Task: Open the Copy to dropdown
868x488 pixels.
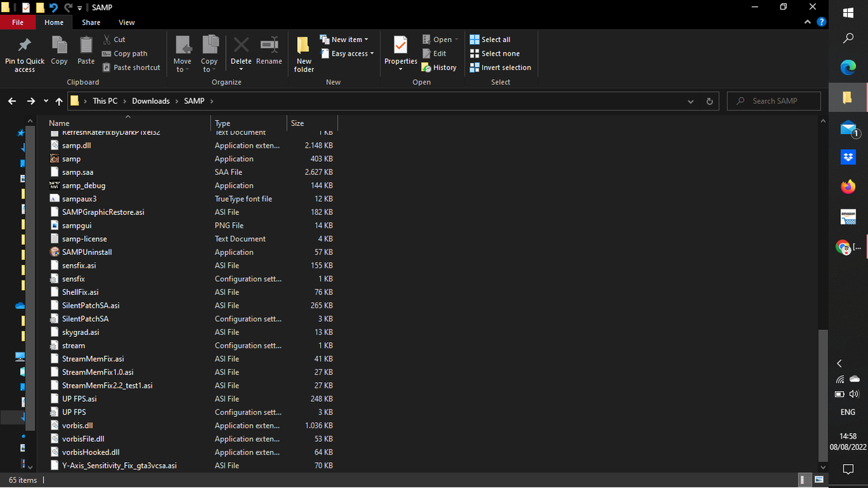Action: [210, 54]
